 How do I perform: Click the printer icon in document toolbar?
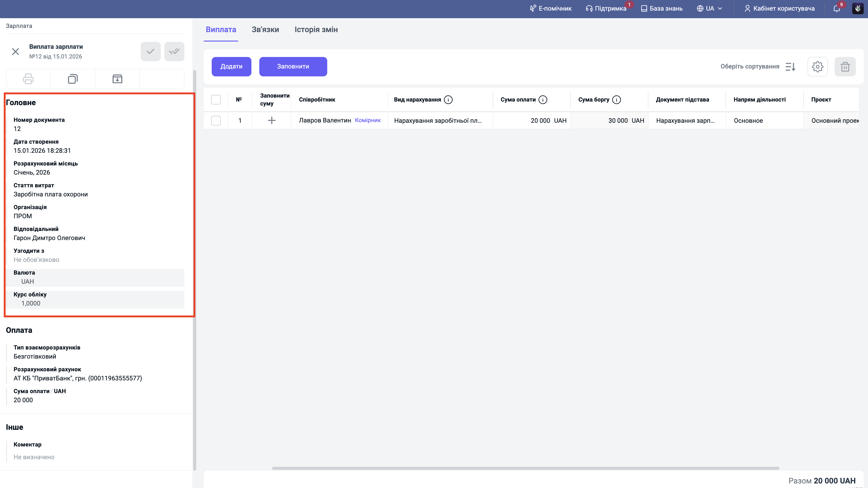[28, 79]
